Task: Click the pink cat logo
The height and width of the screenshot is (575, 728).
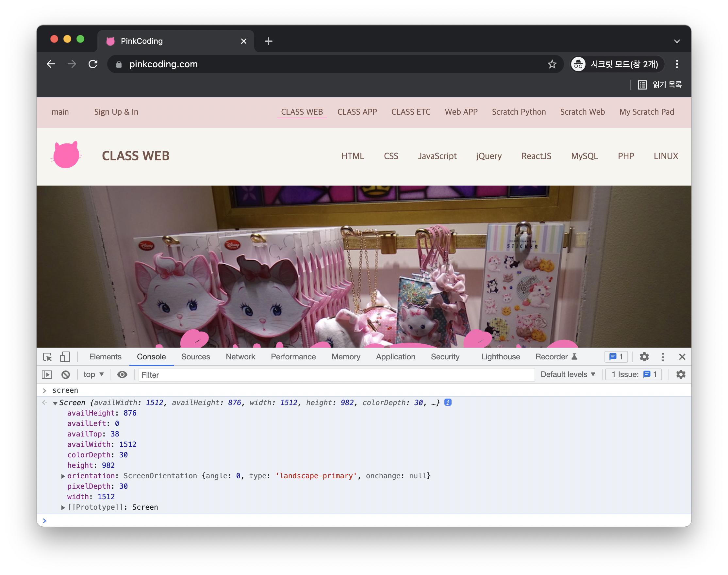Action: click(66, 155)
